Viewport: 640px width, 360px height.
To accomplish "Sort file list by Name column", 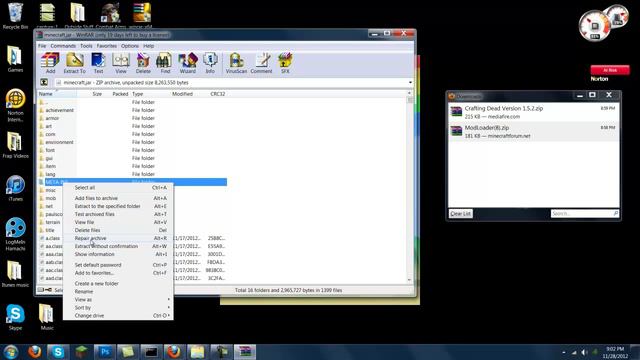I will [57, 94].
